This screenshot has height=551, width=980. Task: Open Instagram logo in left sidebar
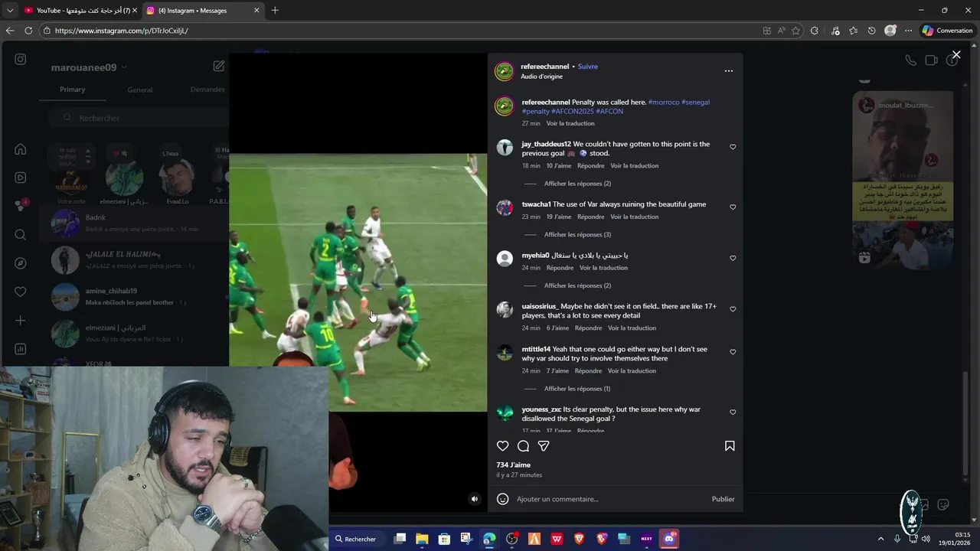coord(21,59)
